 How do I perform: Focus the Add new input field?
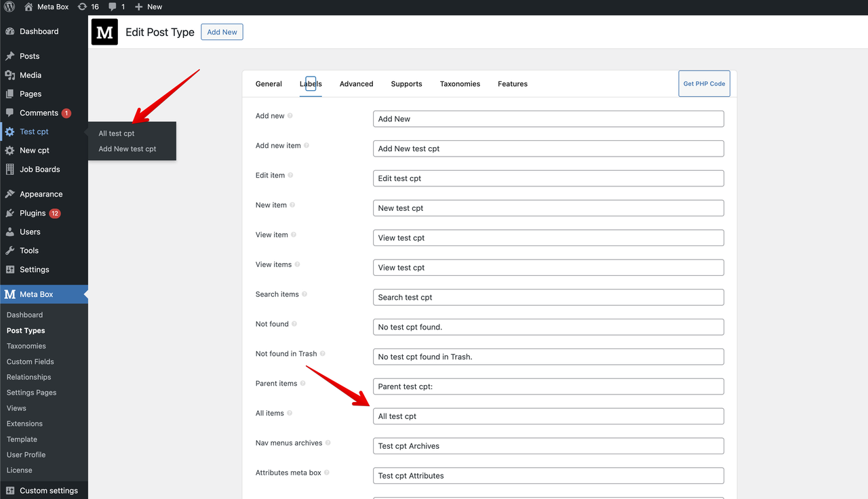click(549, 119)
